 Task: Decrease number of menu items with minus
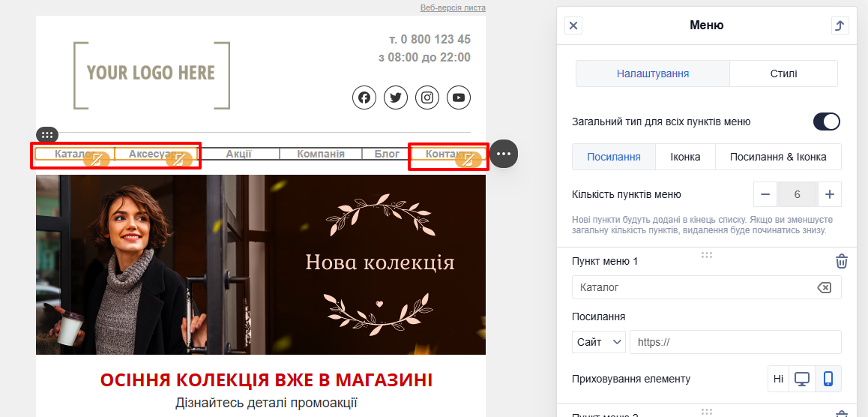point(765,194)
